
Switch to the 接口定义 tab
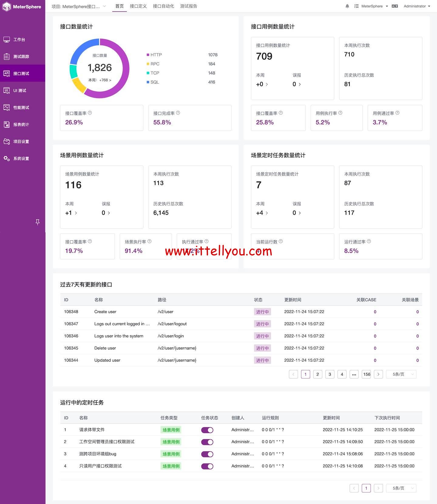click(138, 6)
